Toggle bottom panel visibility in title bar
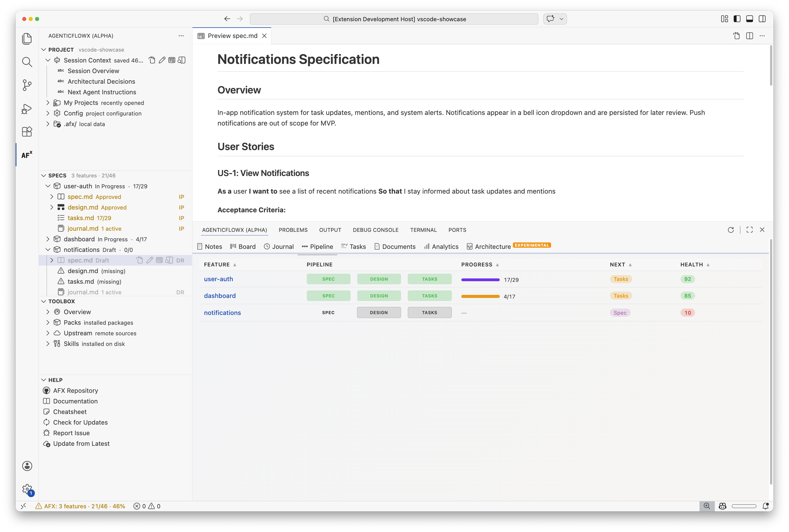The width and height of the screenshot is (789, 532). coord(750,19)
